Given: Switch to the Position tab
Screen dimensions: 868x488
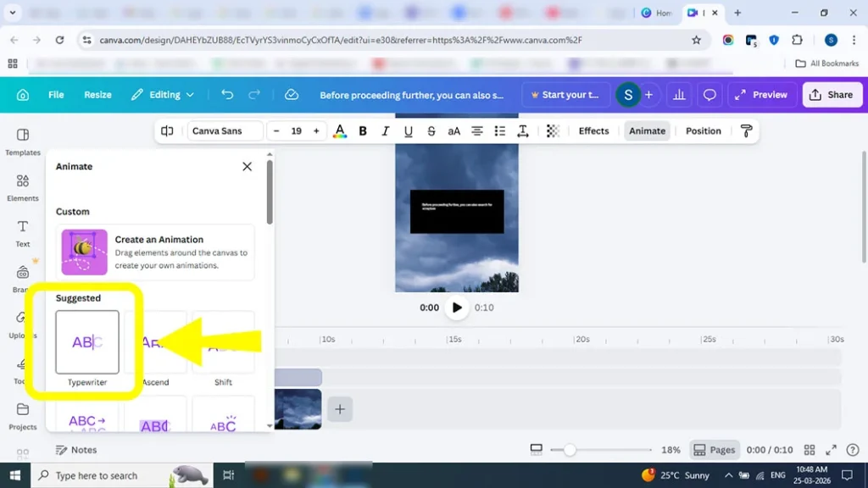Looking at the screenshot, I should click(x=703, y=130).
